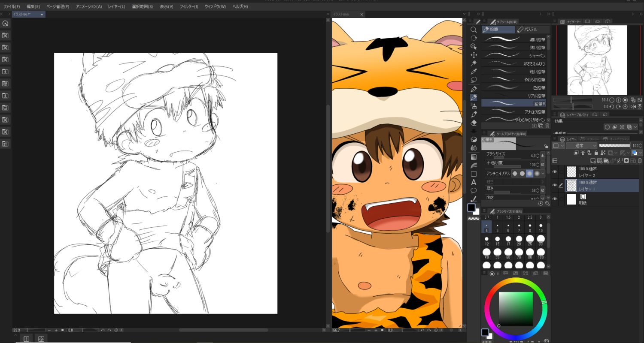The image size is (644, 343).
Task: Zoom out in the Navigator panel
Action: [x=612, y=100]
